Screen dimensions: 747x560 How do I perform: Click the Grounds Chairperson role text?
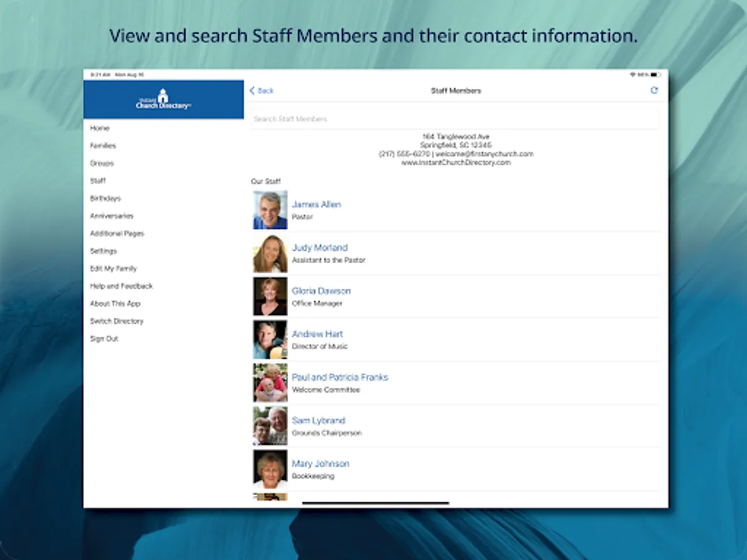pos(327,433)
